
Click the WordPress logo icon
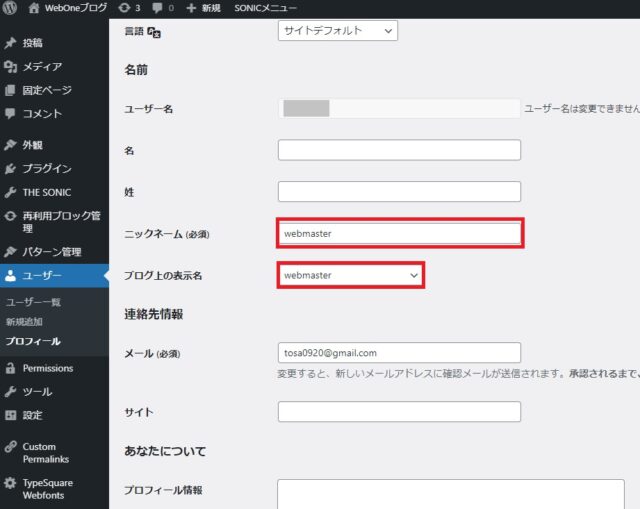coord(9,7)
